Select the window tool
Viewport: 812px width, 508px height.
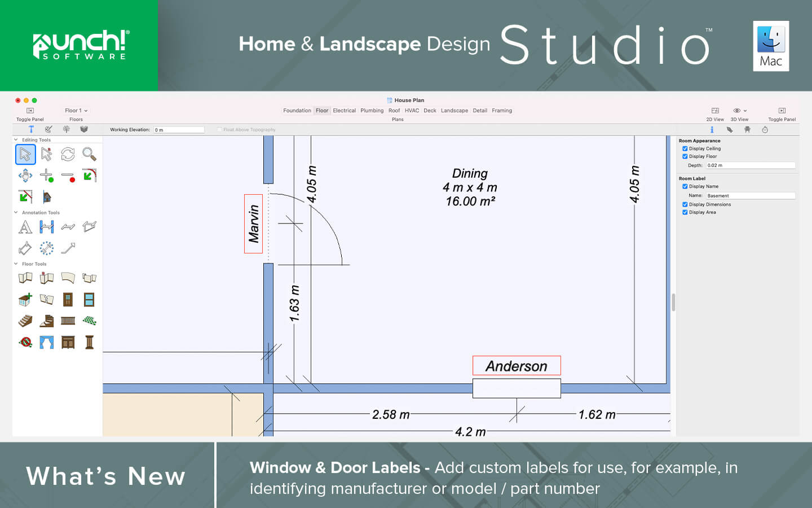tap(89, 299)
